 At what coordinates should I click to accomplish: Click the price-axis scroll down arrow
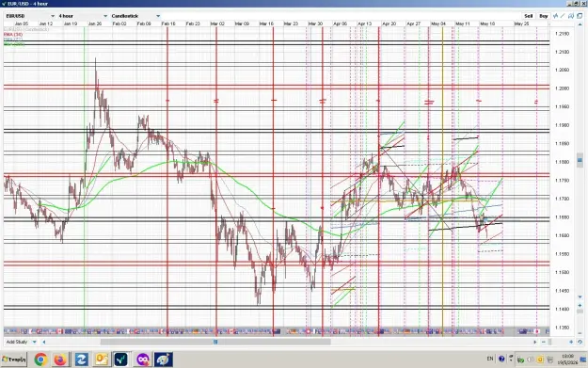580,297
